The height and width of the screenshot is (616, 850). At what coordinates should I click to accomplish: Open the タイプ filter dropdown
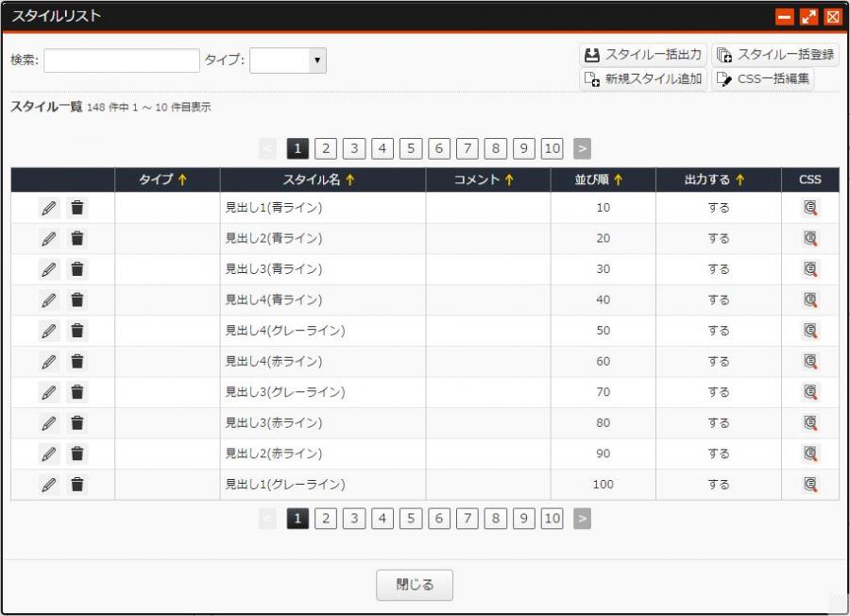(x=288, y=60)
